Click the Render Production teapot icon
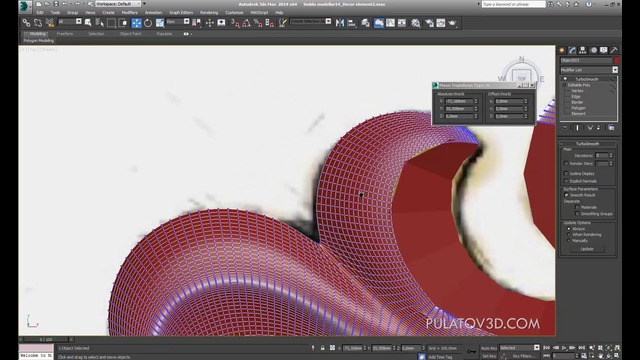The height and width of the screenshot is (360, 640). point(452,23)
